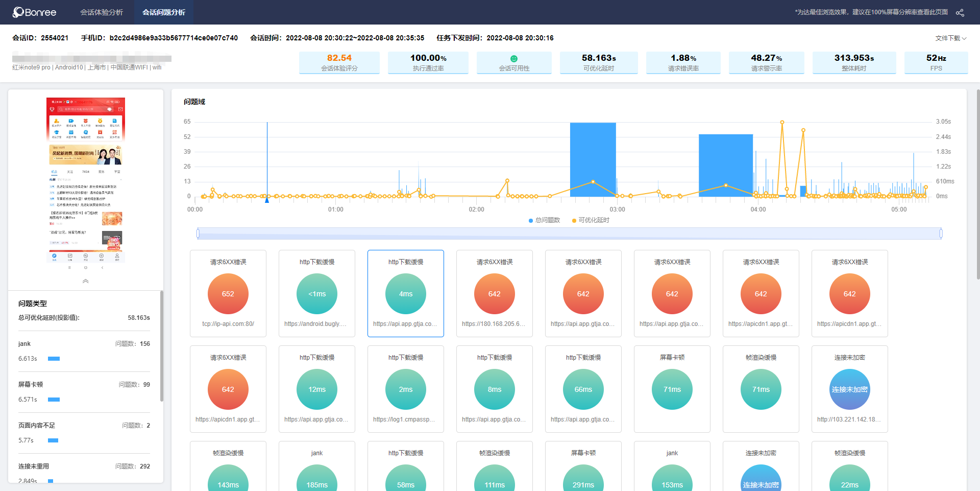Collapse the phone screenshot panel chevron
This screenshot has width=980, height=491.
click(86, 281)
